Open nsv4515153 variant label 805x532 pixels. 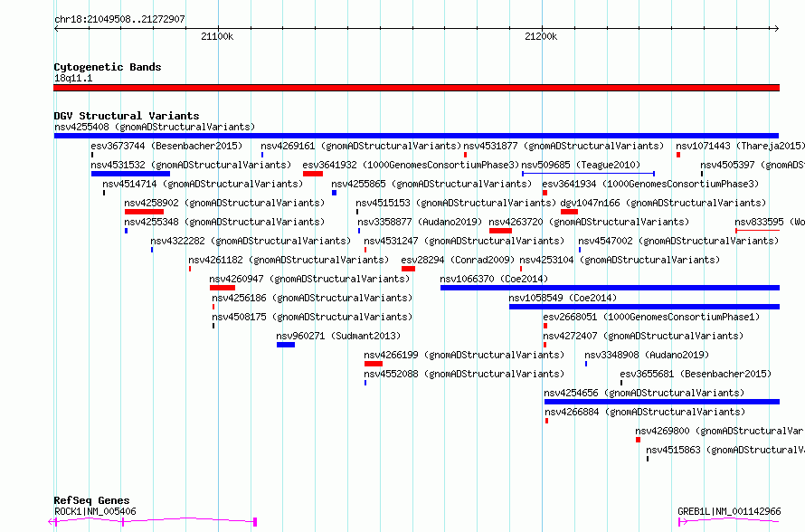(x=456, y=203)
